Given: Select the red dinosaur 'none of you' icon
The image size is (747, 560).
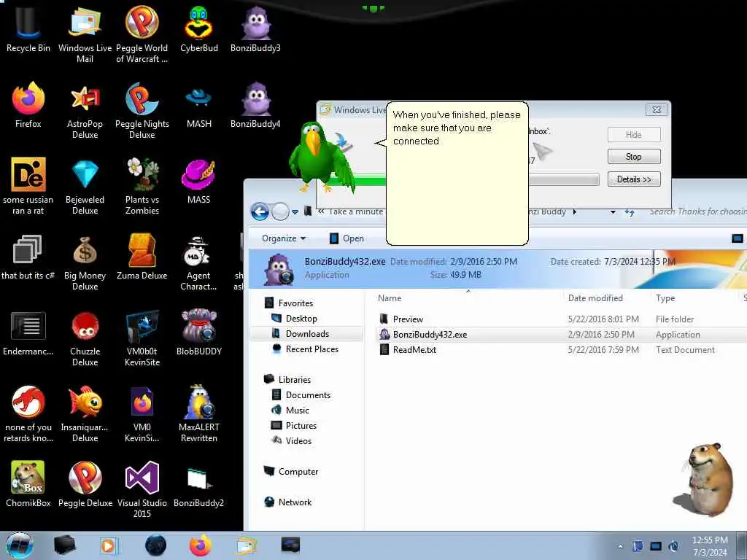Looking at the screenshot, I should pos(28,413).
